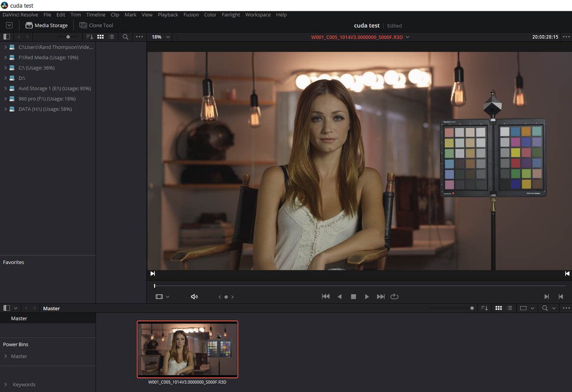Open the Clone Tool
572x392 pixels.
96,25
